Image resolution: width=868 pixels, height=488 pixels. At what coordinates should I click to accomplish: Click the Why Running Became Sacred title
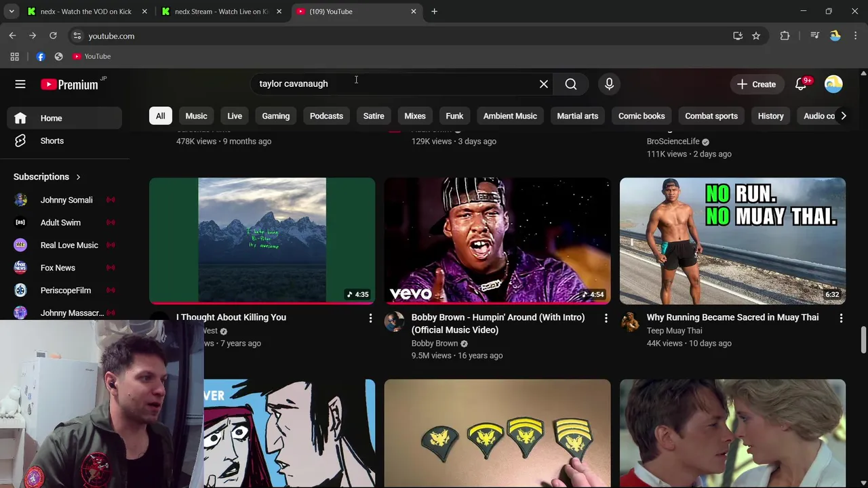coord(732,317)
